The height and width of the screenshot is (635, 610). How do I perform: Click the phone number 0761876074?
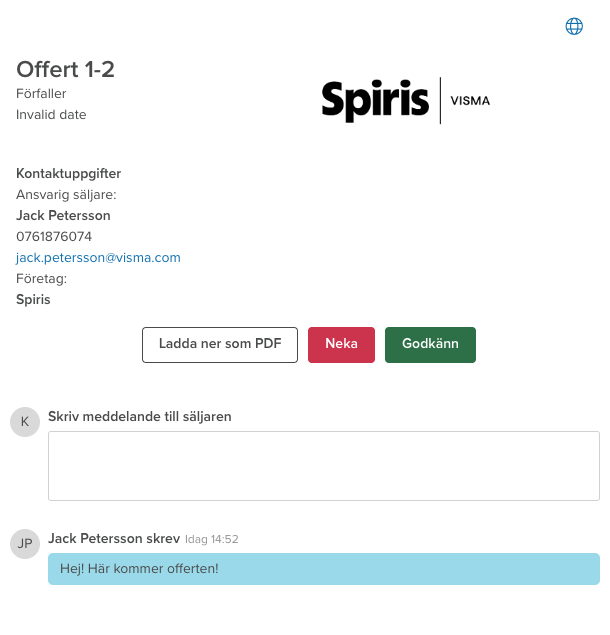point(54,236)
